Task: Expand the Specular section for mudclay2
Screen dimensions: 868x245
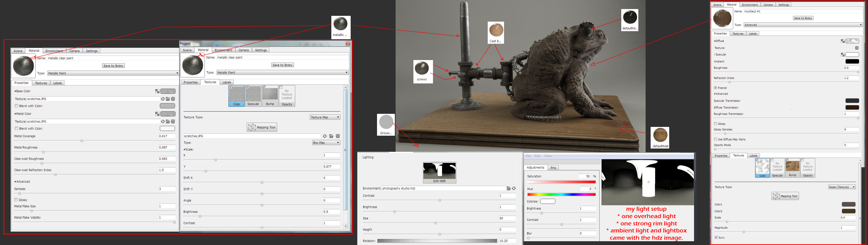Action: pos(715,54)
